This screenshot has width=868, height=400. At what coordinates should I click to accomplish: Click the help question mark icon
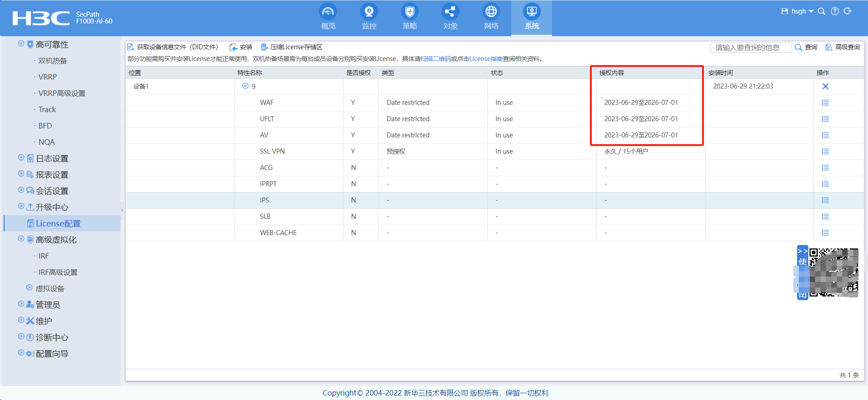pyautogui.click(x=835, y=11)
